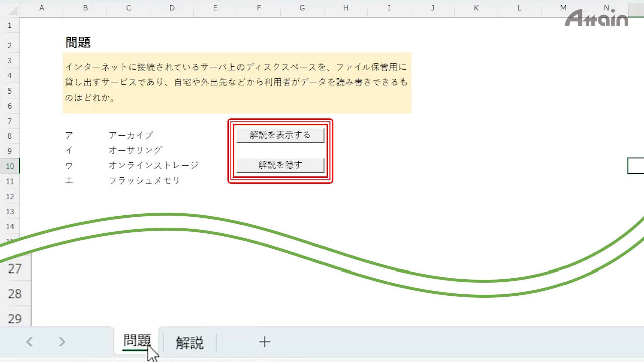Select column M header
644x362 pixels.
click(562, 8)
